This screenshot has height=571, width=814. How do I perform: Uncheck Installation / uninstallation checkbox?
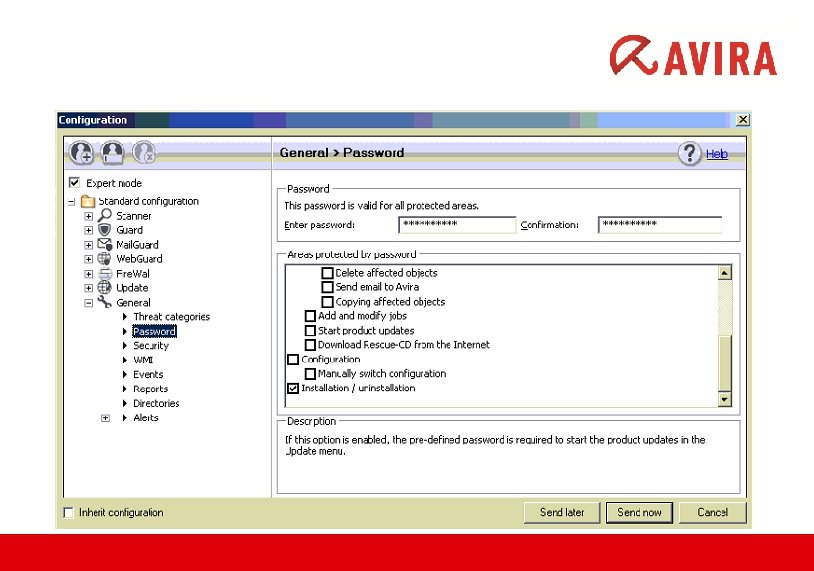pos(293,388)
